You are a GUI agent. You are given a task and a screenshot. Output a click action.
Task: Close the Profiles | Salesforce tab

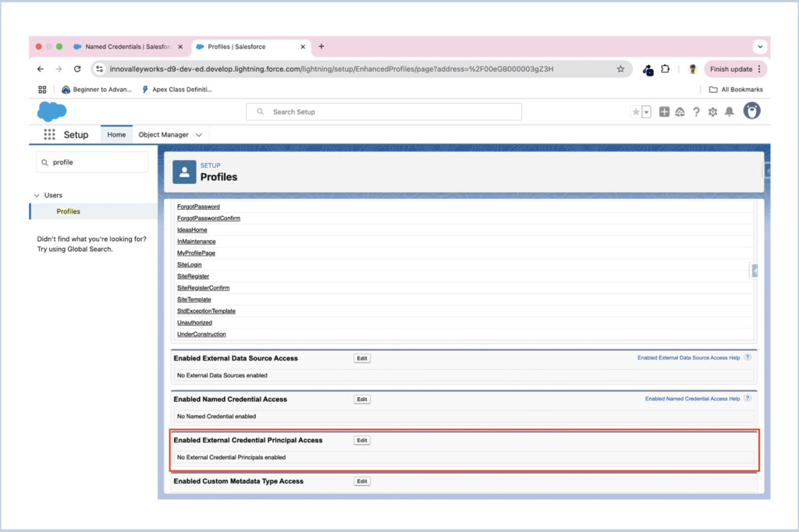[303, 46]
